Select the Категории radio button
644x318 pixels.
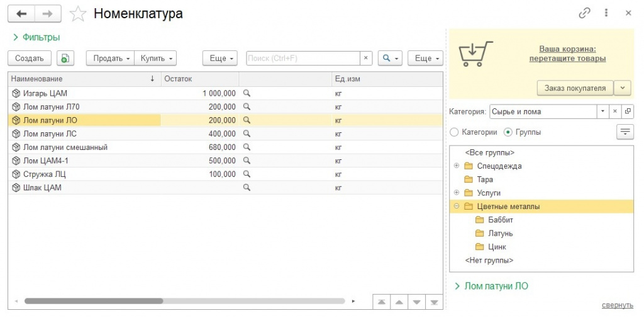(x=454, y=132)
